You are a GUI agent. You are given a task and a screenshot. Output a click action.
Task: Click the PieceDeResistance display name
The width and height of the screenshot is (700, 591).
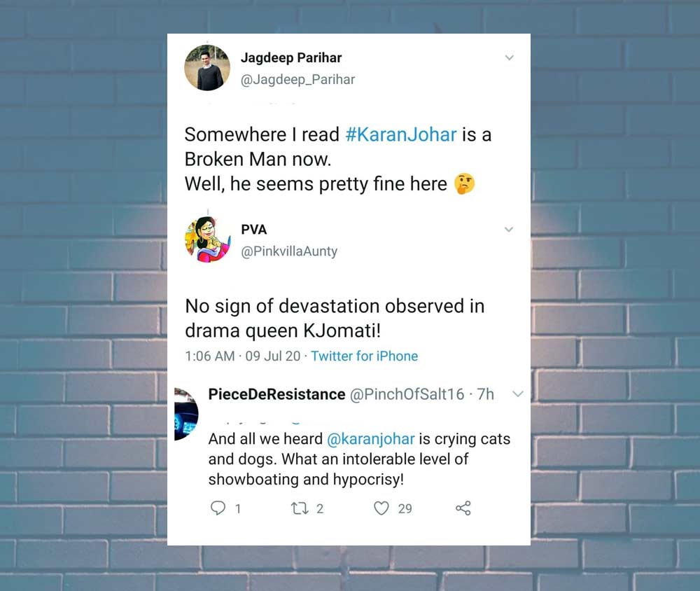[x=276, y=394]
